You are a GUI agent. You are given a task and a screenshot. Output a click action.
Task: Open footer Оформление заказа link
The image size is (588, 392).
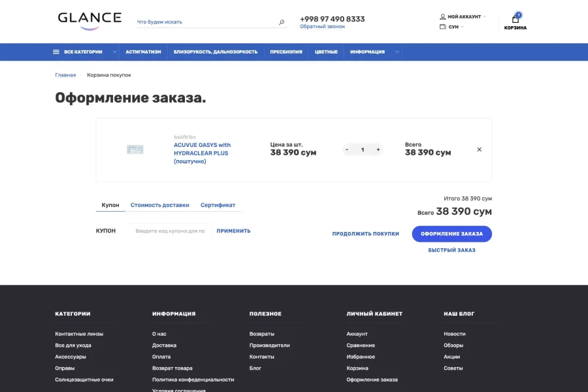coord(372,380)
